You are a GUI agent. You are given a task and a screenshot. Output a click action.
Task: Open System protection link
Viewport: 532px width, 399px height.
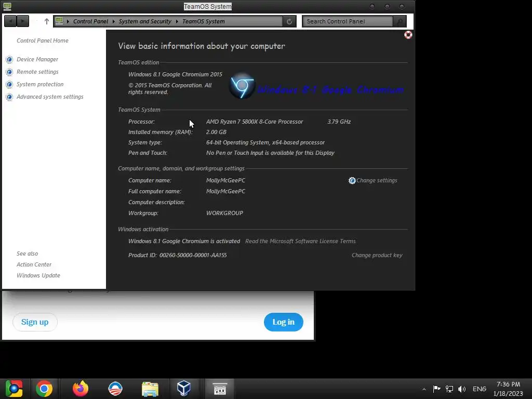click(40, 84)
